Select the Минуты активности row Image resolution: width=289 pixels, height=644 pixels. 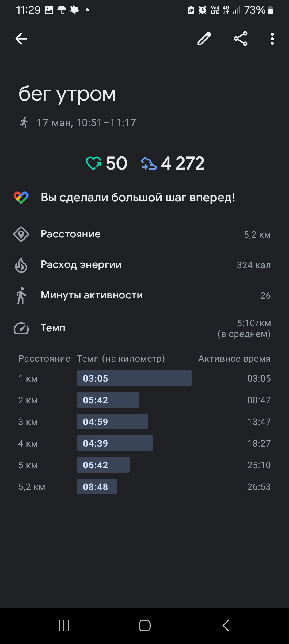(x=144, y=295)
